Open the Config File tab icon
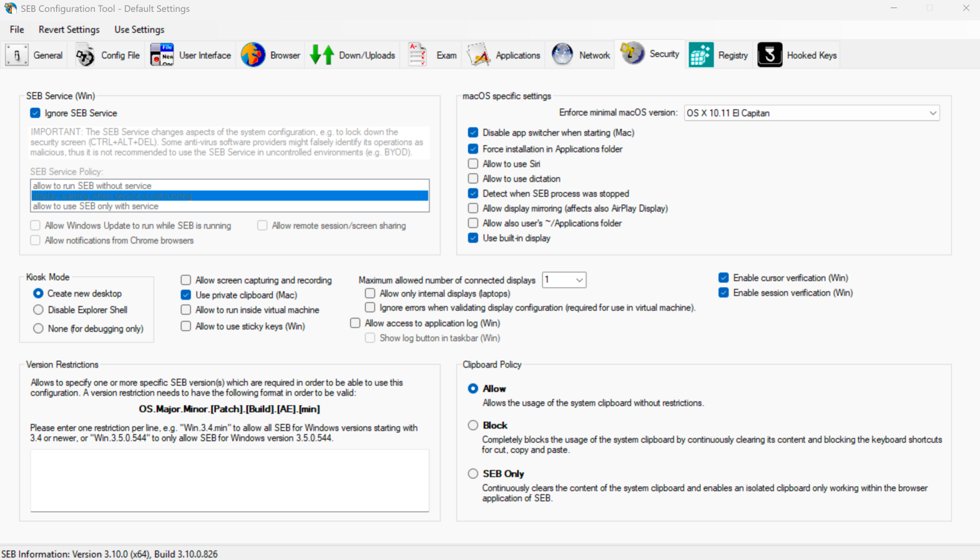 point(85,55)
